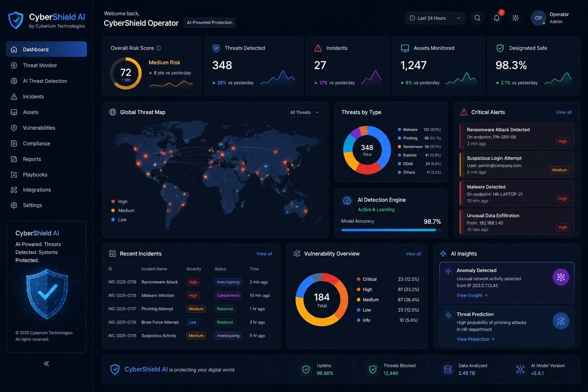This screenshot has height=392, width=588.
Task: Click the purple Anomaly Detected network icon
Action: coord(561,277)
